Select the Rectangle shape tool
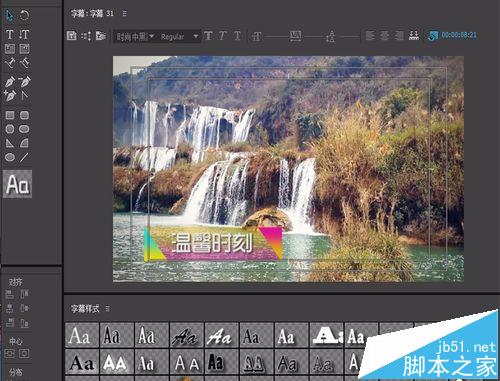 [10, 115]
